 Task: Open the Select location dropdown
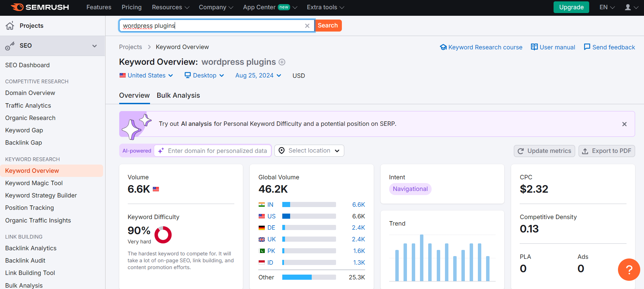coord(309,150)
